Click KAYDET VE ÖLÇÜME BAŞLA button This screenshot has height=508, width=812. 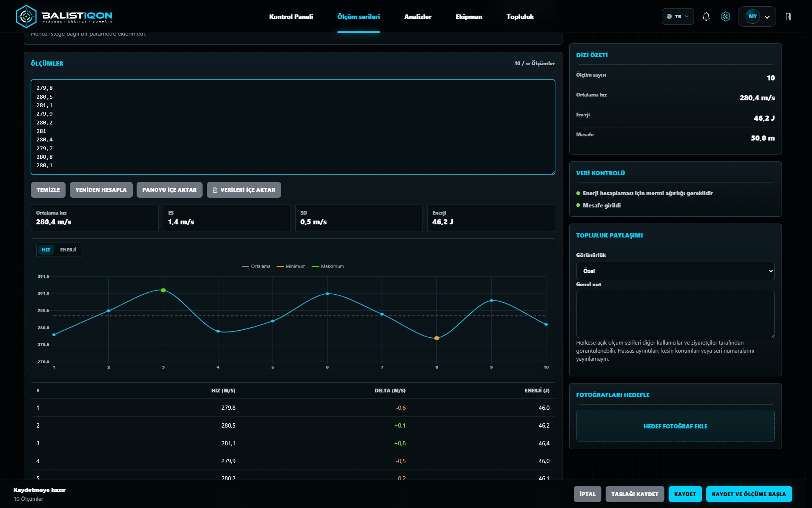point(749,494)
